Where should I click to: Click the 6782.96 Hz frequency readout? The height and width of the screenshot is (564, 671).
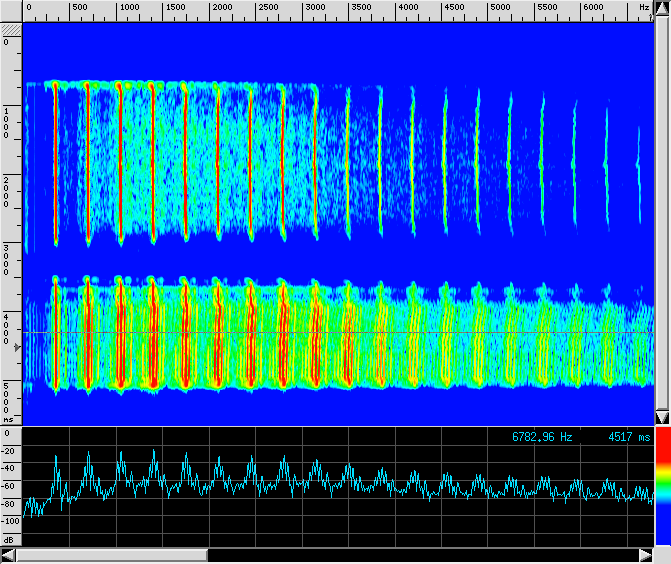point(542,437)
